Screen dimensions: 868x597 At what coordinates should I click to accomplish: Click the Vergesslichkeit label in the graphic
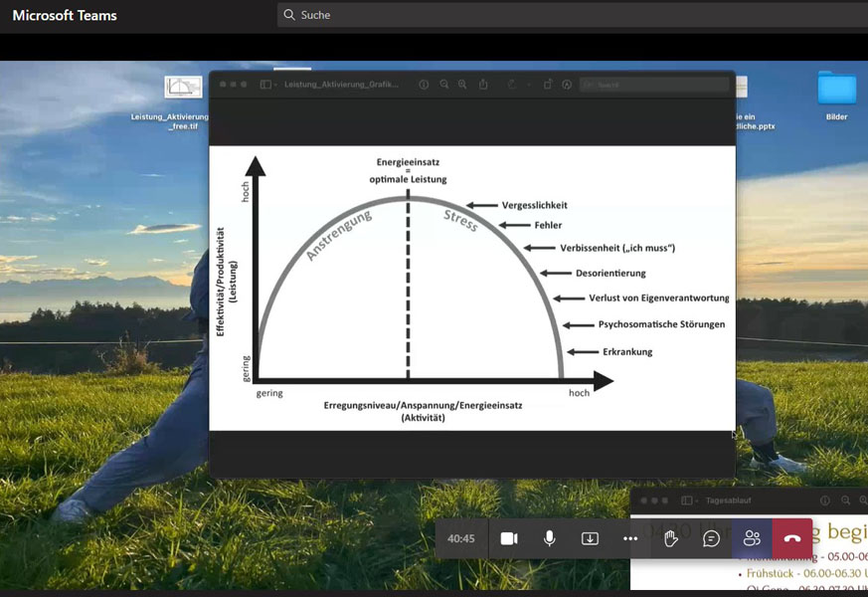click(534, 205)
